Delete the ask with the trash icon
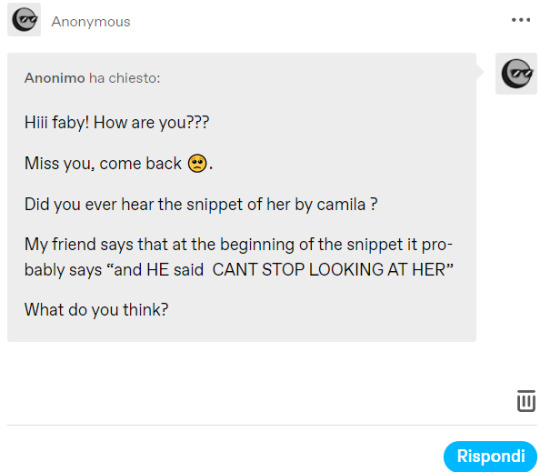The height and width of the screenshot is (472, 540). pos(526,401)
